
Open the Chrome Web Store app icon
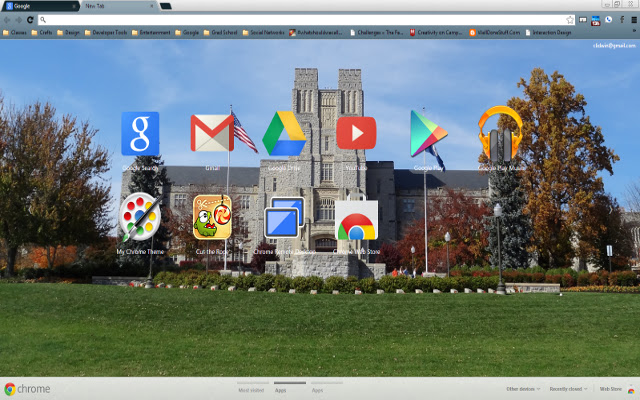click(356, 219)
